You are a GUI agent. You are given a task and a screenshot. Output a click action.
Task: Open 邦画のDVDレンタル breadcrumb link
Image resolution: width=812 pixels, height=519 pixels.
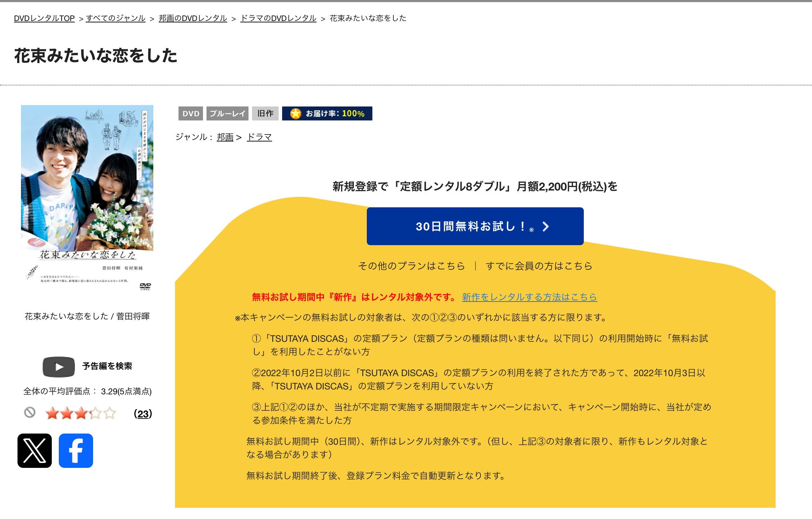193,18
